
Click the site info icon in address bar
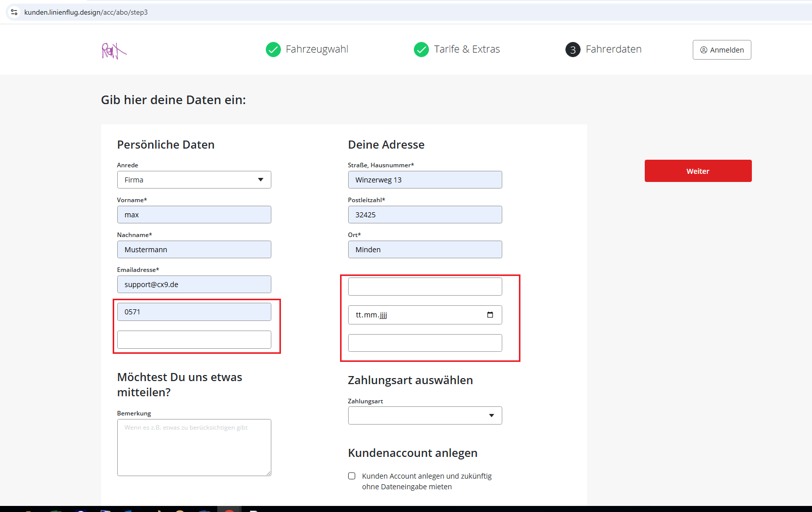(14, 12)
